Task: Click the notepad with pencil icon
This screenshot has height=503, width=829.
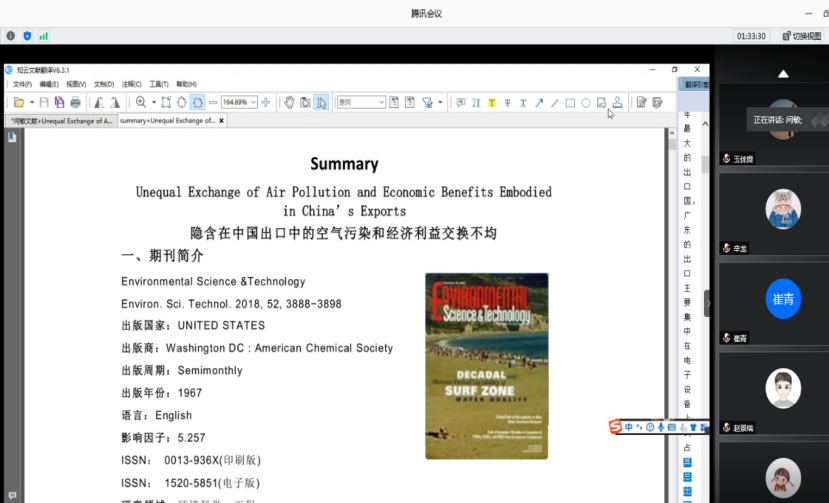Action: tap(641, 102)
